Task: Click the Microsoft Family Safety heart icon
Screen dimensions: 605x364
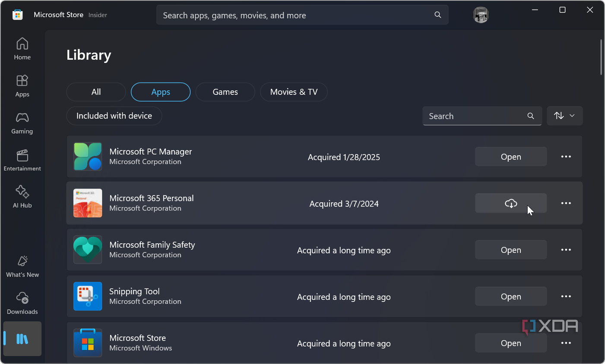Action: (88, 250)
